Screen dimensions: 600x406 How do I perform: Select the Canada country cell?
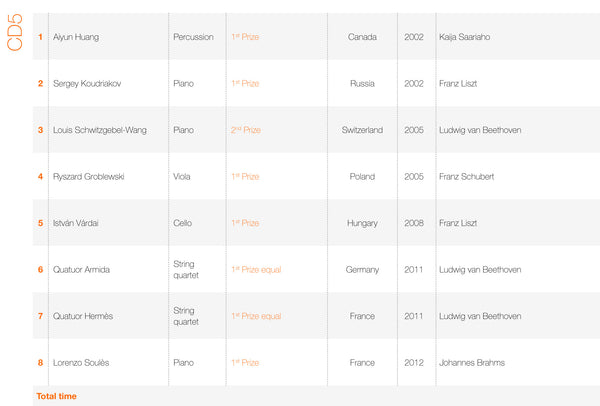click(362, 37)
